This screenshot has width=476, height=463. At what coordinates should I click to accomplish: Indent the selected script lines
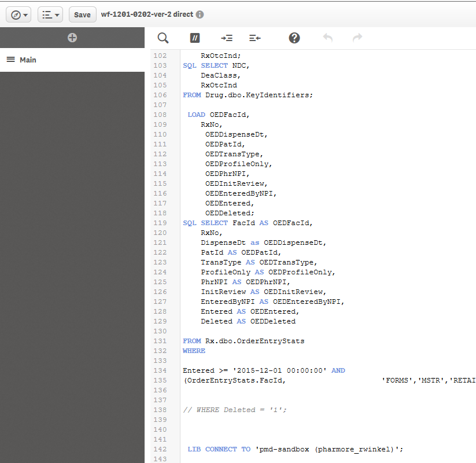227,38
